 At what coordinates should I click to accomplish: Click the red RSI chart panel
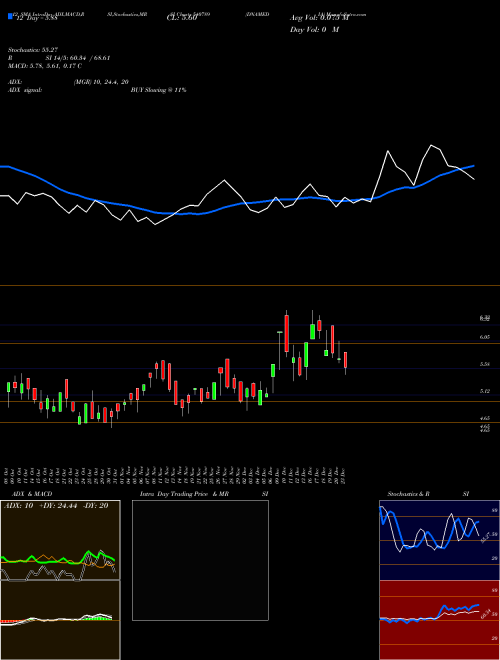pyautogui.click(x=439, y=620)
